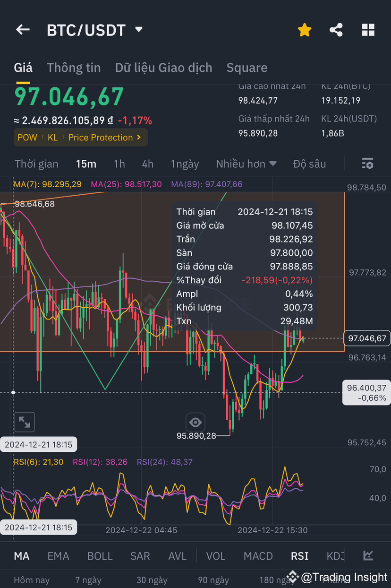This screenshot has width=391, height=588.
Task: Disable the RSI indicator
Action: click(299, 556)
